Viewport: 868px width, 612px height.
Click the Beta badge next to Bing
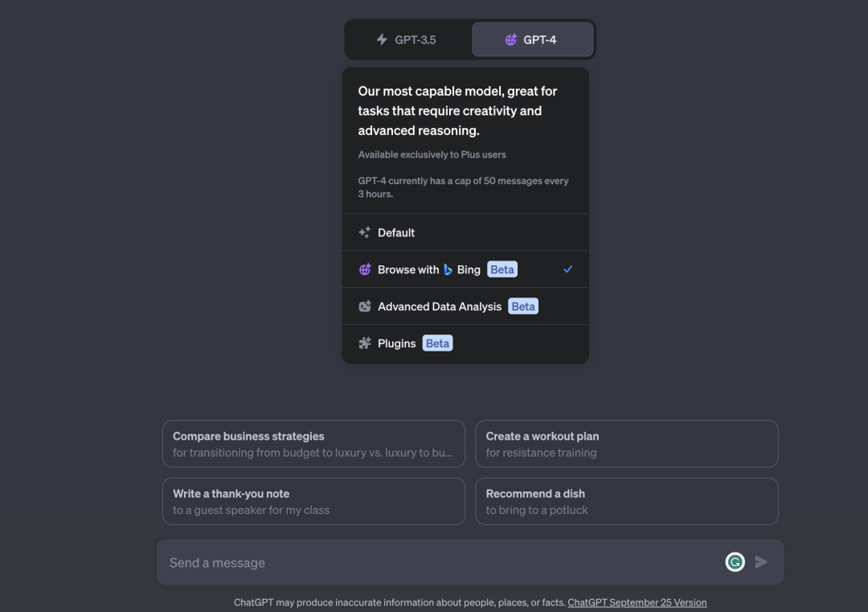point(502,269)
